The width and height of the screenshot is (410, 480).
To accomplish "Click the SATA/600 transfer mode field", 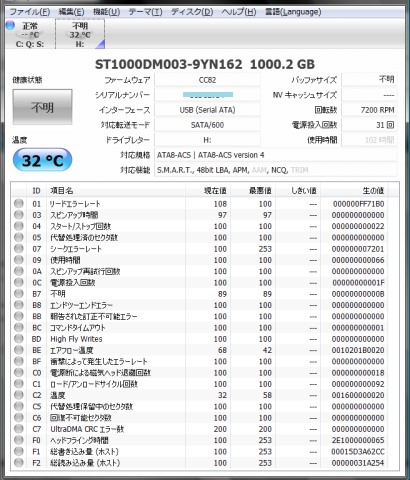I will tap(207, 125).
